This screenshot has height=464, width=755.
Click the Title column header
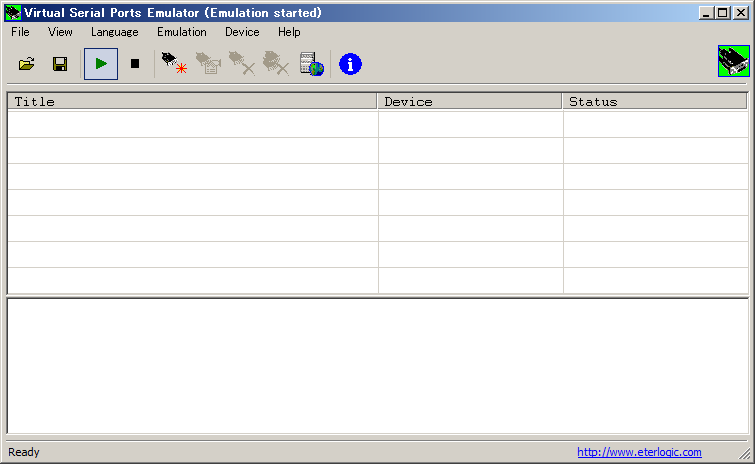pos(192,101)
